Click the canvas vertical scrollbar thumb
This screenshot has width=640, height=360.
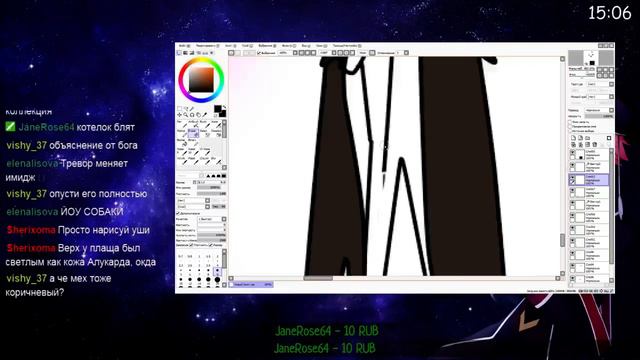point(562,240)
